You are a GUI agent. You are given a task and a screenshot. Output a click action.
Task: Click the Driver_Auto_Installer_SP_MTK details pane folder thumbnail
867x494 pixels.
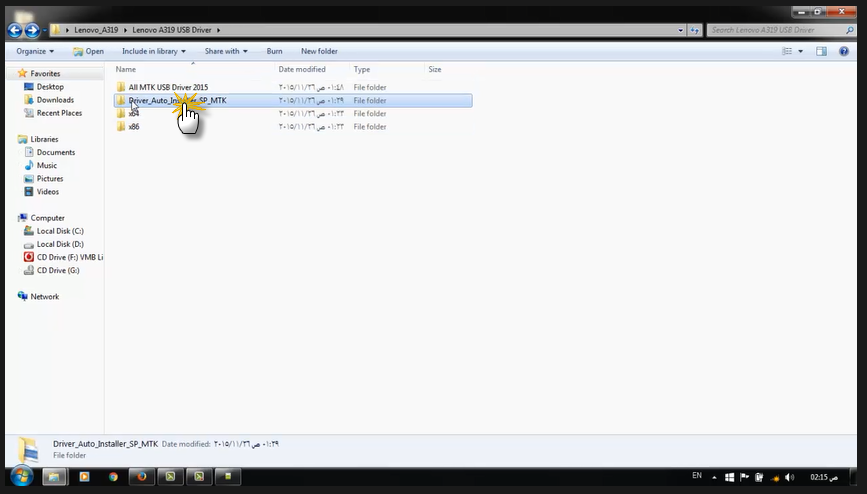point(28,449)
